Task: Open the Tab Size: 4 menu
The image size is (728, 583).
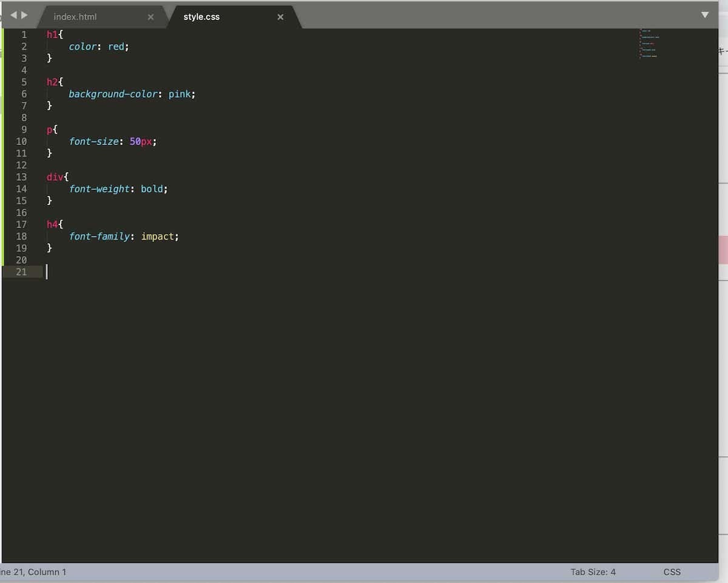Action: coord(593,571)
